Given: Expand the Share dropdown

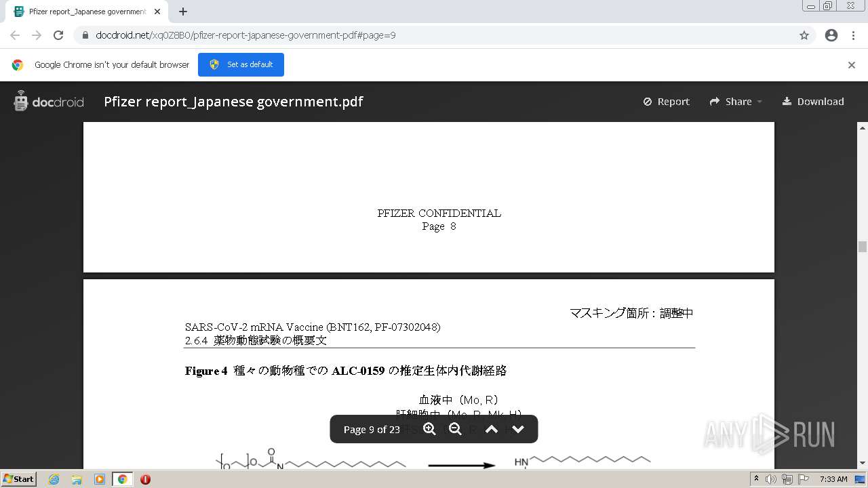Looking at the screenshot, I should pos(736,102).
